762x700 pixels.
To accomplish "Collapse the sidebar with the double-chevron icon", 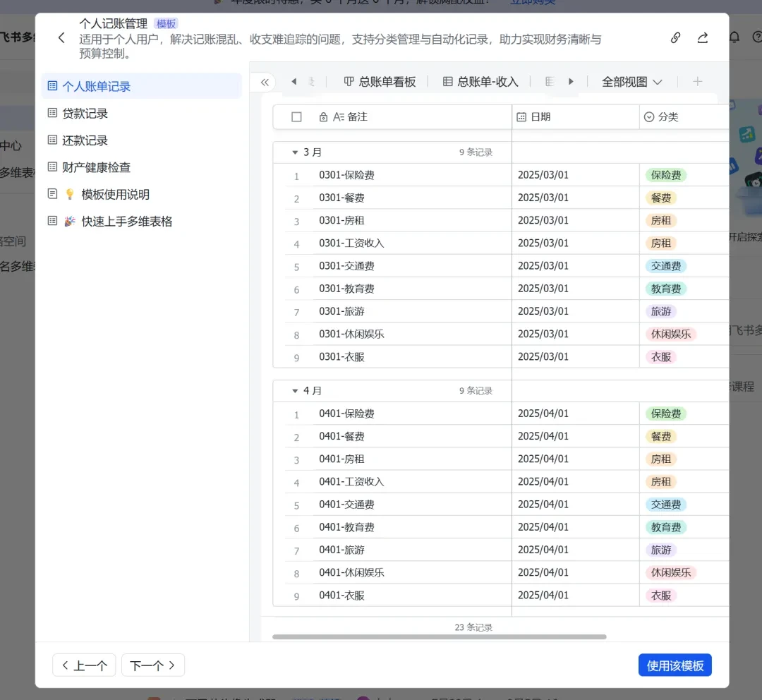I will 265,82.
